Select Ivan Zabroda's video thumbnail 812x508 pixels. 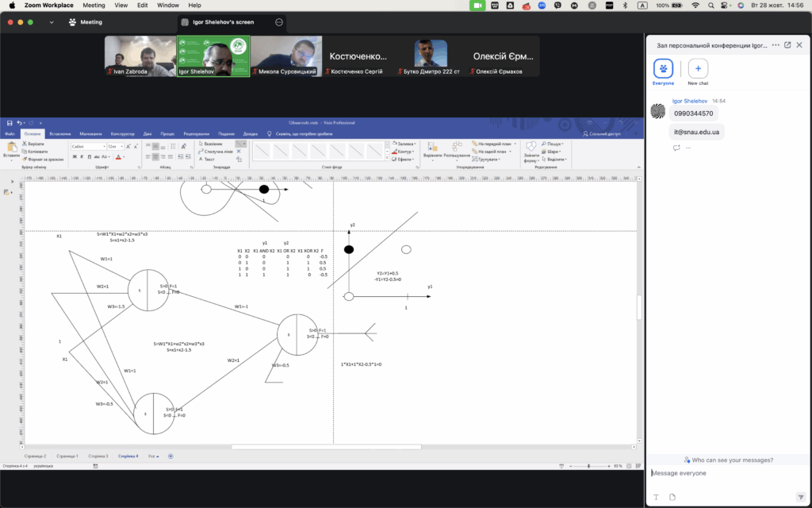point(140,56)
